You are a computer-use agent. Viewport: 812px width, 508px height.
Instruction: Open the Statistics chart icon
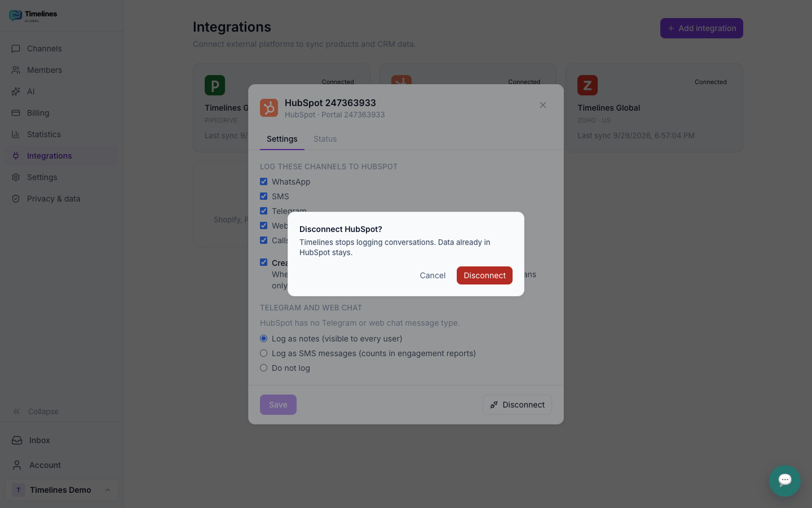point(16,134)
